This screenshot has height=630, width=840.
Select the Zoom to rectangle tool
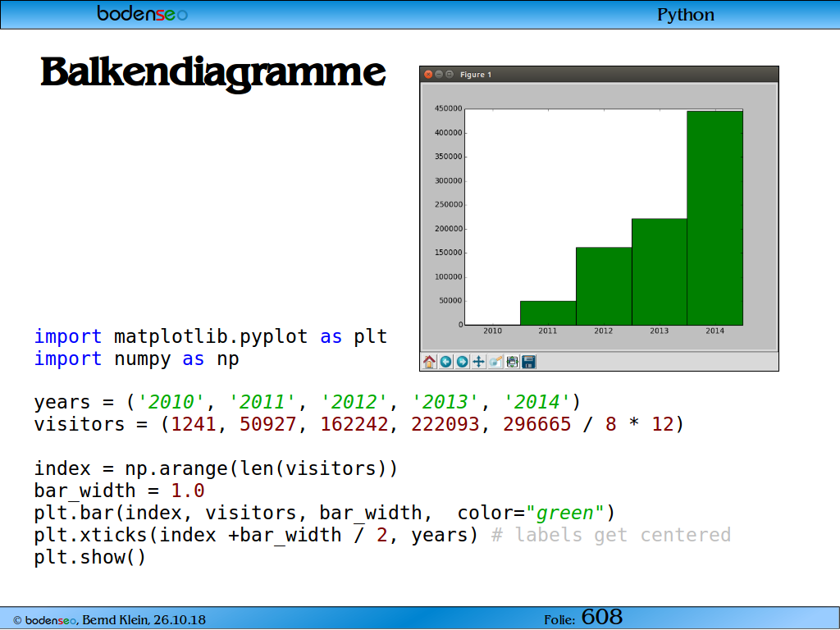495,362
